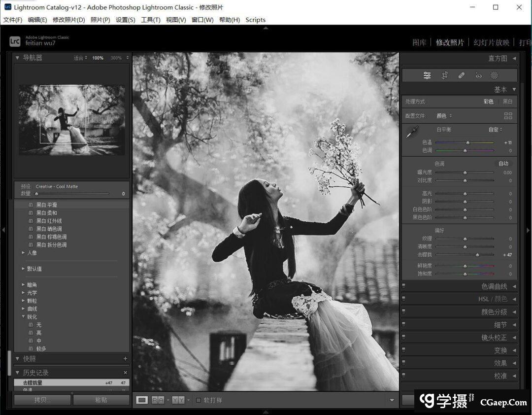Select the Edit sliders tool icon
Screen dimensions: 532x415
427,75
